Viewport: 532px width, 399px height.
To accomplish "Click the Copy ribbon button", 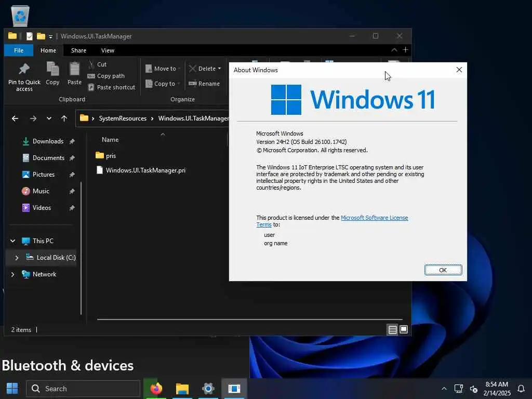I will tap(52, 73).
